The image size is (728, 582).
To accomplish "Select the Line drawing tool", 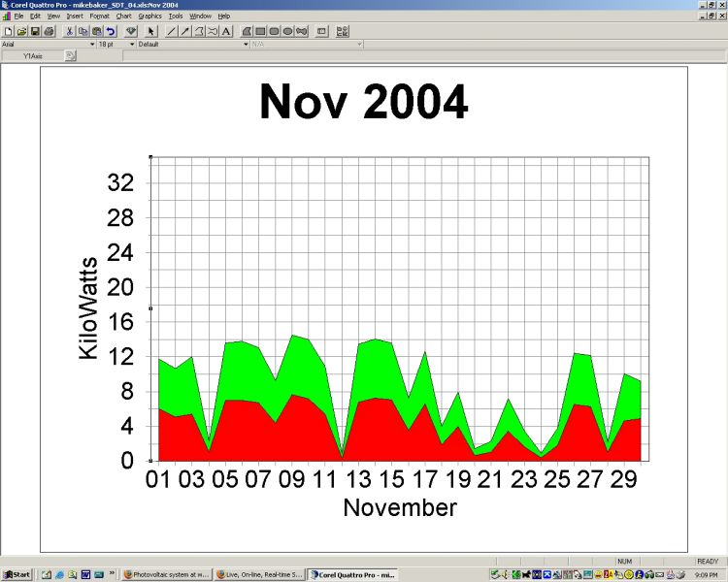I will tap(172, 31).
